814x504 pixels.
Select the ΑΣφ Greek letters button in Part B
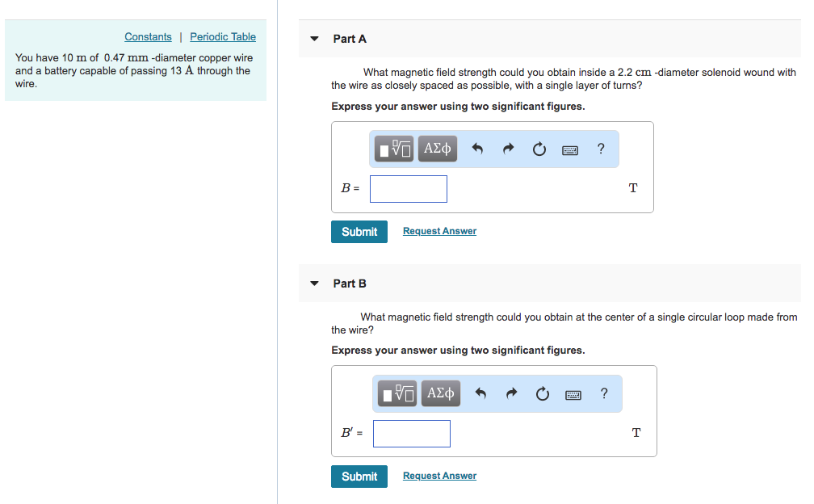(x=440, y=393)
